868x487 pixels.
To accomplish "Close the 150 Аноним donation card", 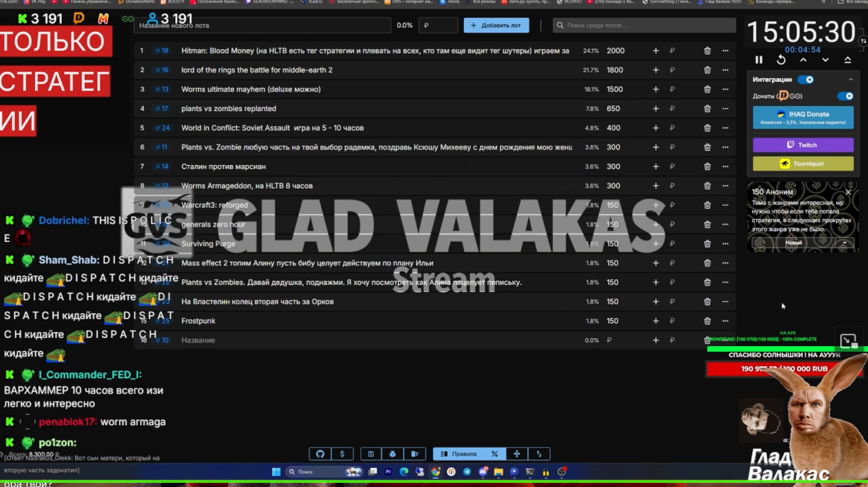I will (848, 192).
